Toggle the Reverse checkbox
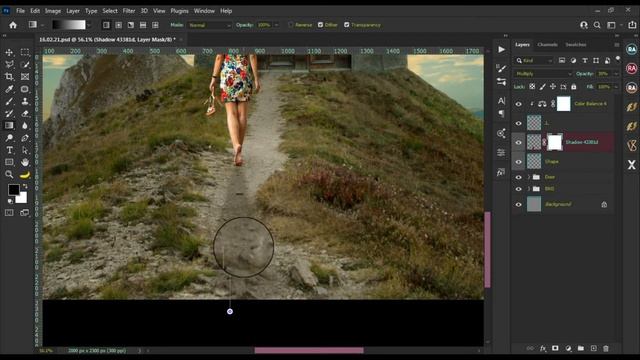This screenshot has height=360, width=640. click(291, 25)
